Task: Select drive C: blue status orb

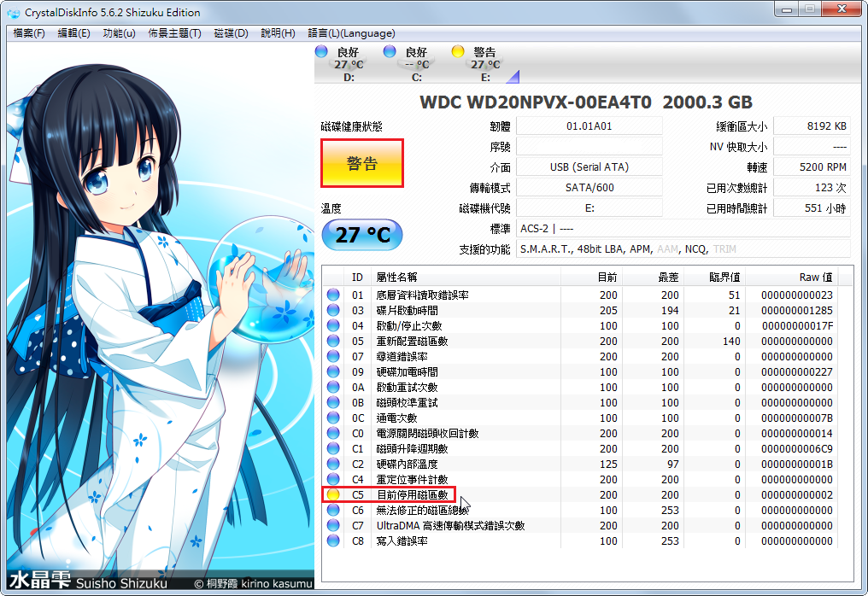Action: point(390,52)
